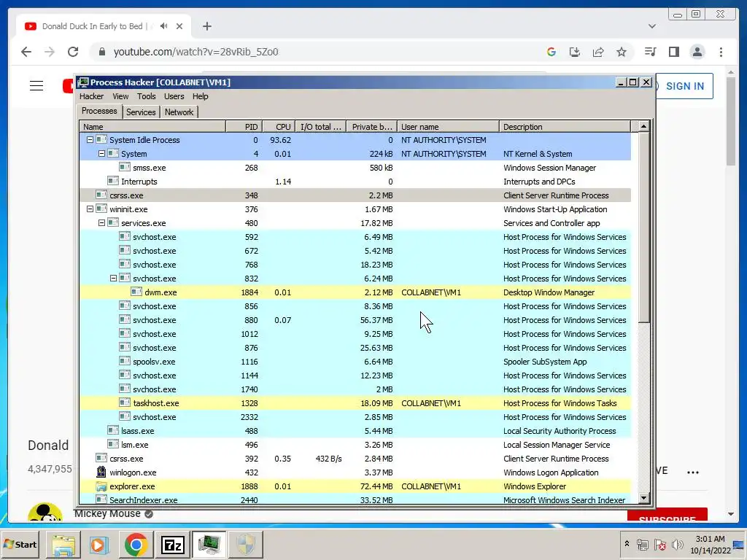Sort by User name column header
747x560 pixels.
pos(449,127)
